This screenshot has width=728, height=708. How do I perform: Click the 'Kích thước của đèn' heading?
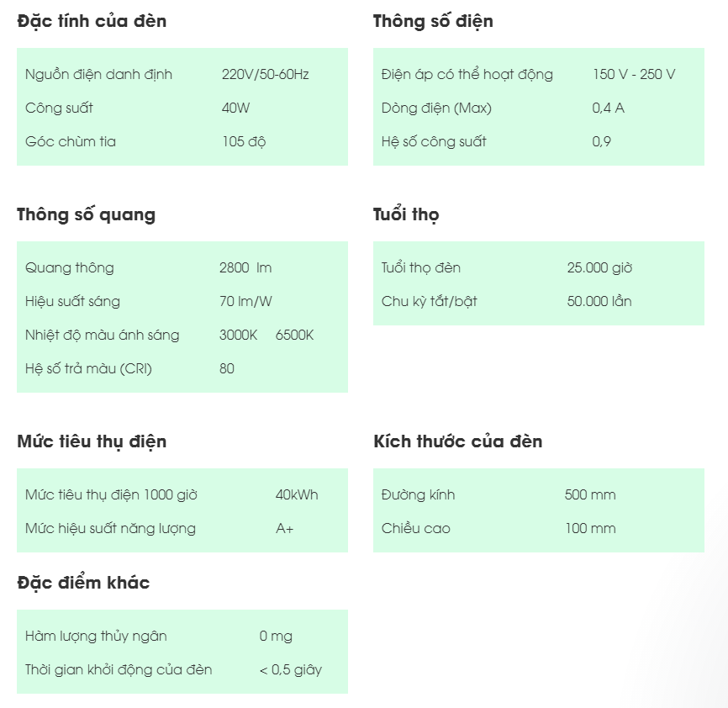(458, 441)
